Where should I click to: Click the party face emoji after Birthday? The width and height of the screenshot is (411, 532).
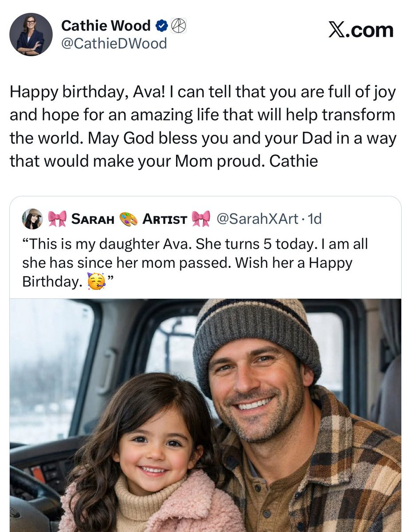coord(97,281)
